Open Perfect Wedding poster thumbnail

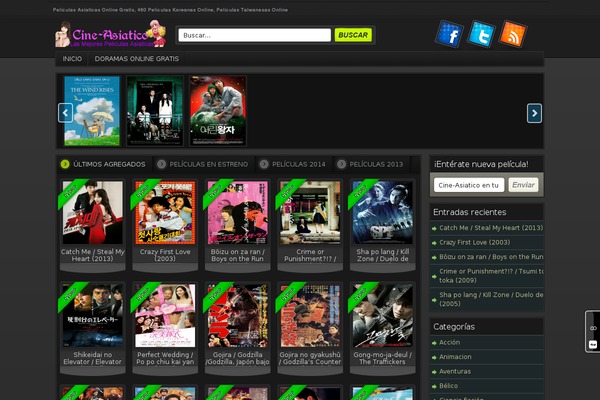[165, 315]
